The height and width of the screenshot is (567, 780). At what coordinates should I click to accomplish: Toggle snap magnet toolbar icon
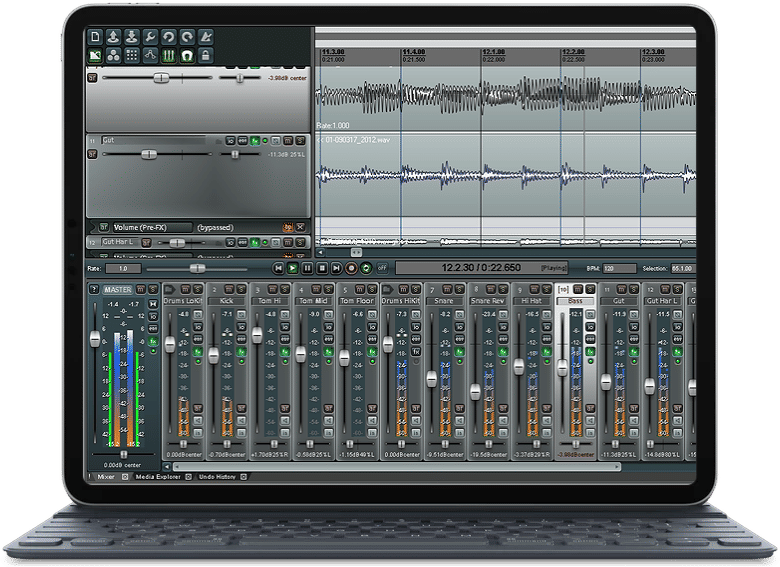(x=187, y=55)
